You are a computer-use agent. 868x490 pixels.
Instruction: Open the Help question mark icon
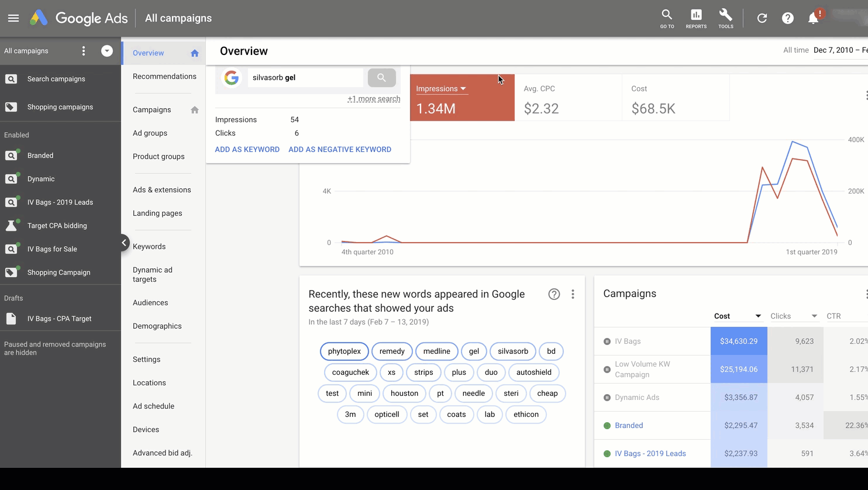(x=788, y=18)
